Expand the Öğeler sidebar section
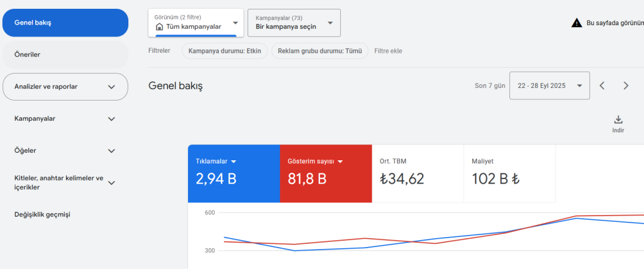 coord(111,151)
